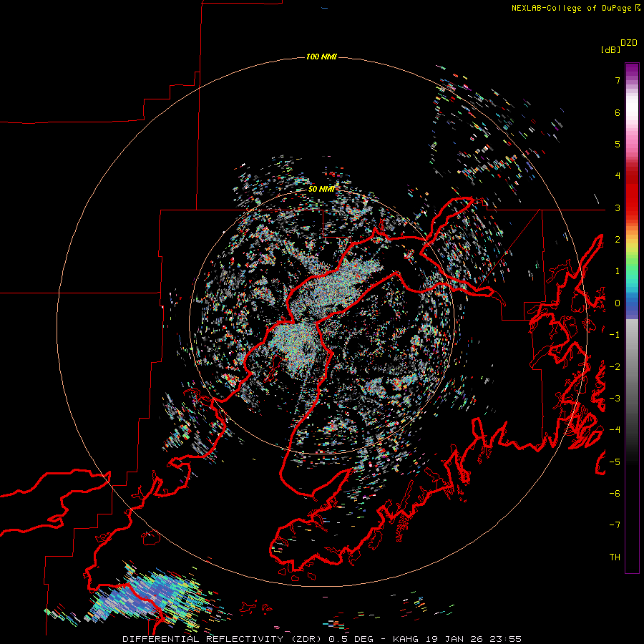The height and width of the screenshot is (644, 644).
Task: Click the colorbar value -6 label
Action: coord(615,494)
